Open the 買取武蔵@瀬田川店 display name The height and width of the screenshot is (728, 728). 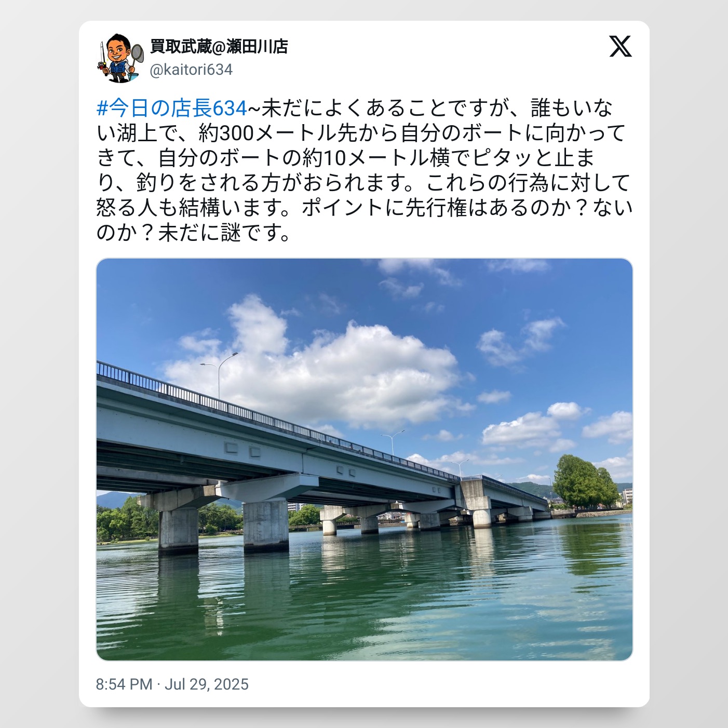(x=219, y=47)
